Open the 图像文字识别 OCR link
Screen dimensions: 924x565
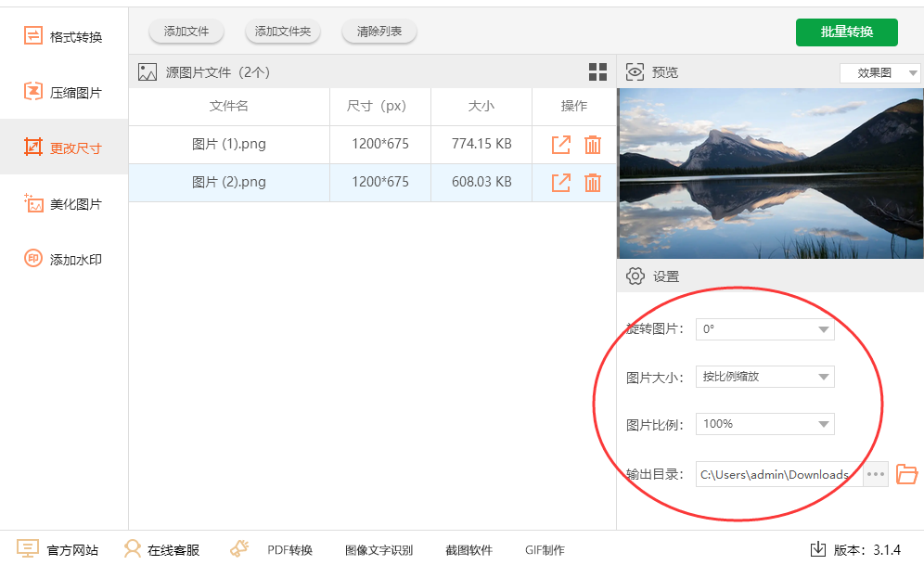click(x=379, y=550)
